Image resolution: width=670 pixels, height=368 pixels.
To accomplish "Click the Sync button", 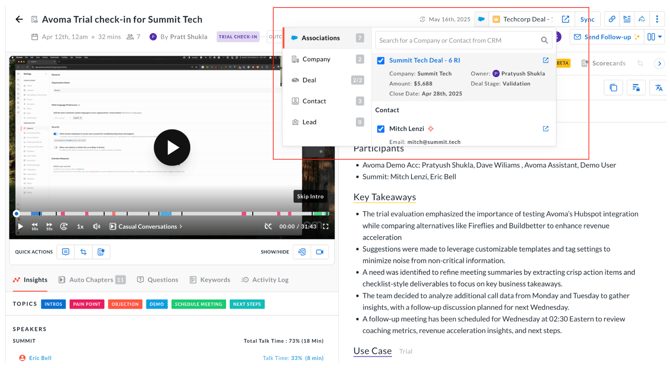I will click(587, 19).
